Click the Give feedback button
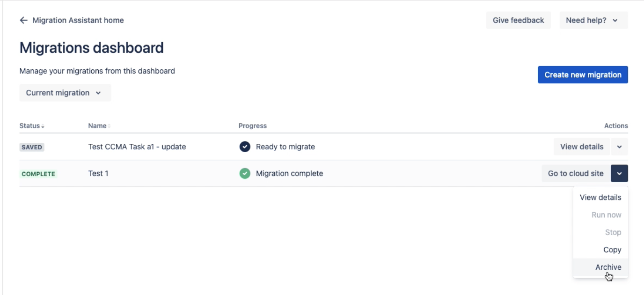 (x=517, y=20)
